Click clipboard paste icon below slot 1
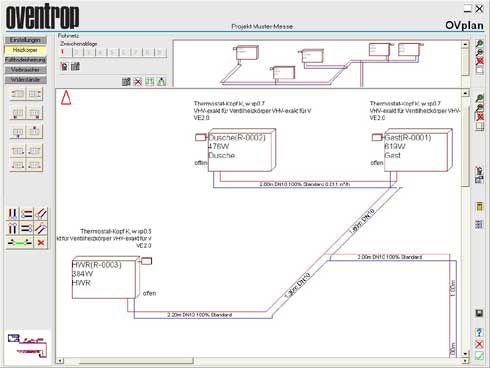 [64, 66]
